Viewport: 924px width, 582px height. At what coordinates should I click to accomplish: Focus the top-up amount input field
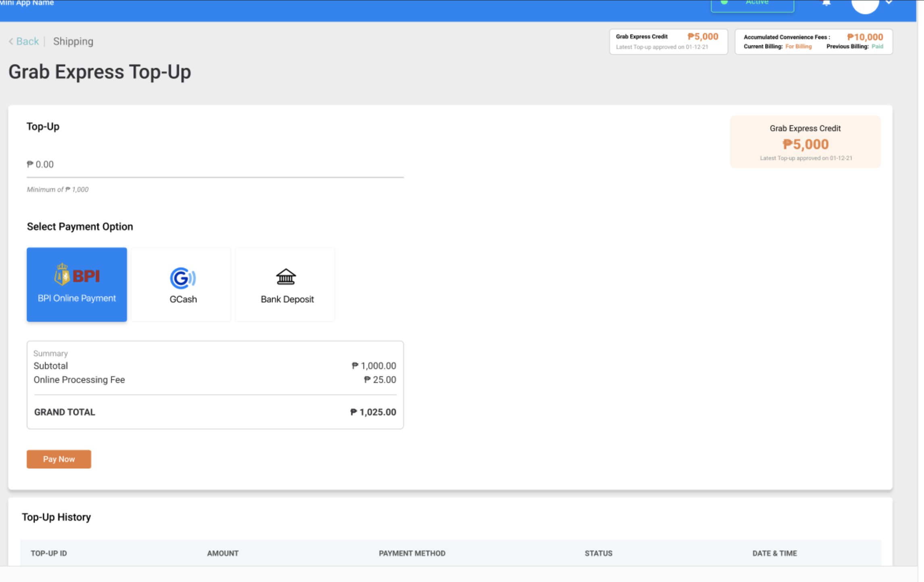(215, 164)
